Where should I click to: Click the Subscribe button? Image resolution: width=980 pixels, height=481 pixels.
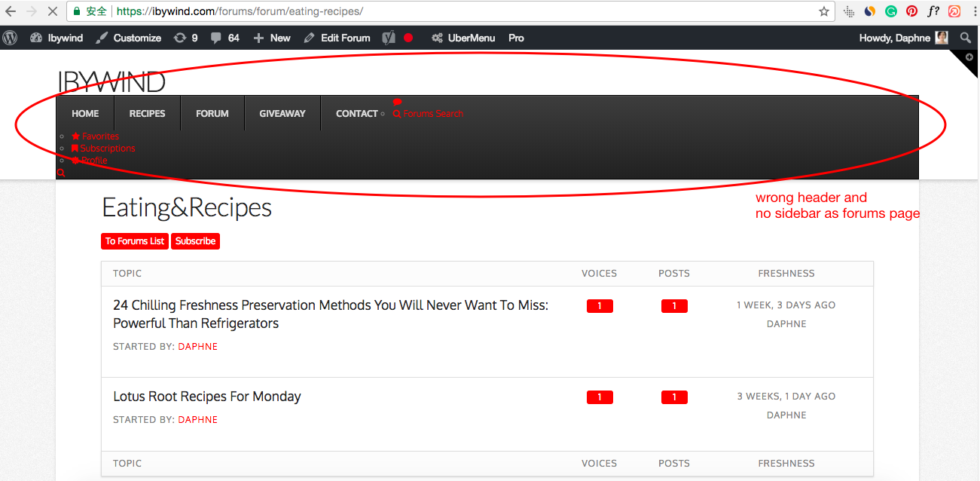tap(195, 241)
